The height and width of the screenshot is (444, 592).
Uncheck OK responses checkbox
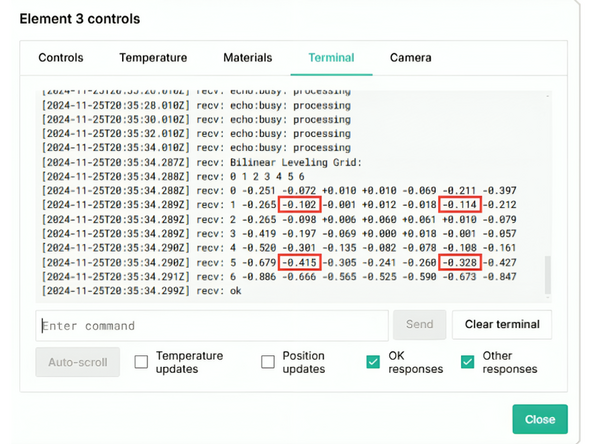373,362
